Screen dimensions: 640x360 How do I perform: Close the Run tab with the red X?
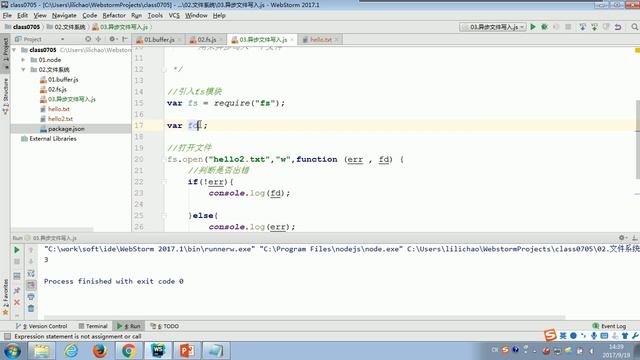[x=17, y=302]
